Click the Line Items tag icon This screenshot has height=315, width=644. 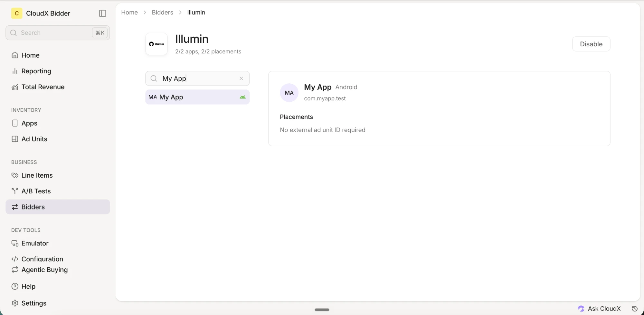pyautogui.click(x=15, y=175)
